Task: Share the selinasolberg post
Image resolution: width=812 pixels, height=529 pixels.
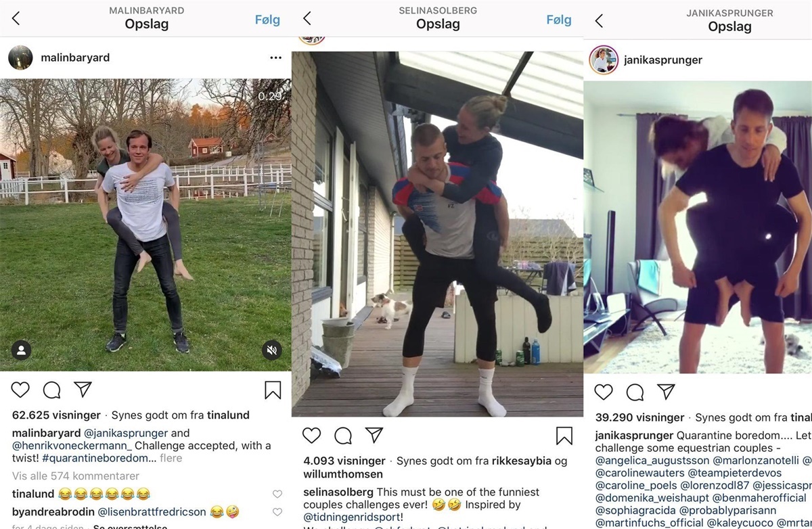Action: click(x=374, y=435)
